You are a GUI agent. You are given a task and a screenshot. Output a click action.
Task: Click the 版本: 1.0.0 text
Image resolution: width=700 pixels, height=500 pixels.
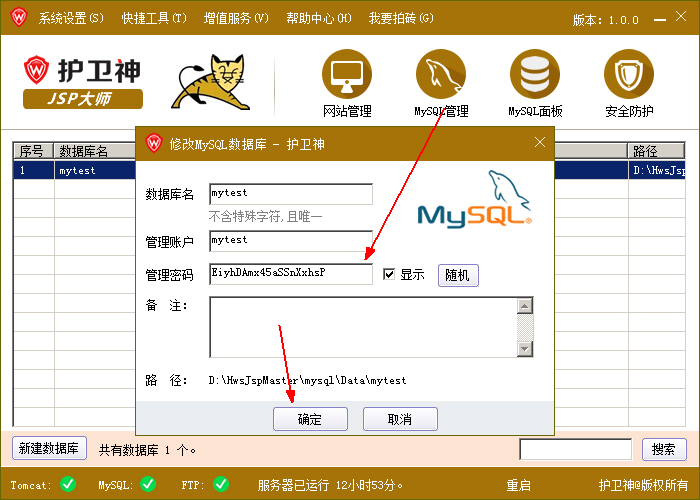(x=605, y=20)
